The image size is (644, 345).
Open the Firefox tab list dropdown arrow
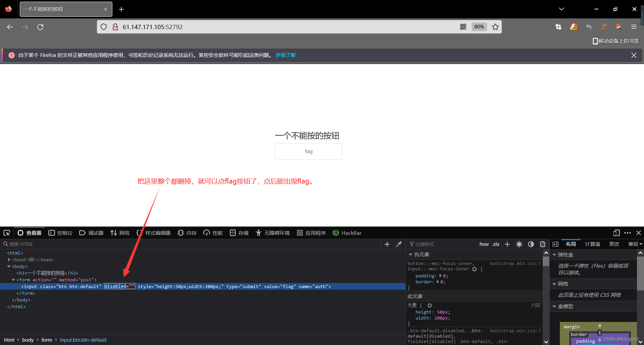point(561,9)
